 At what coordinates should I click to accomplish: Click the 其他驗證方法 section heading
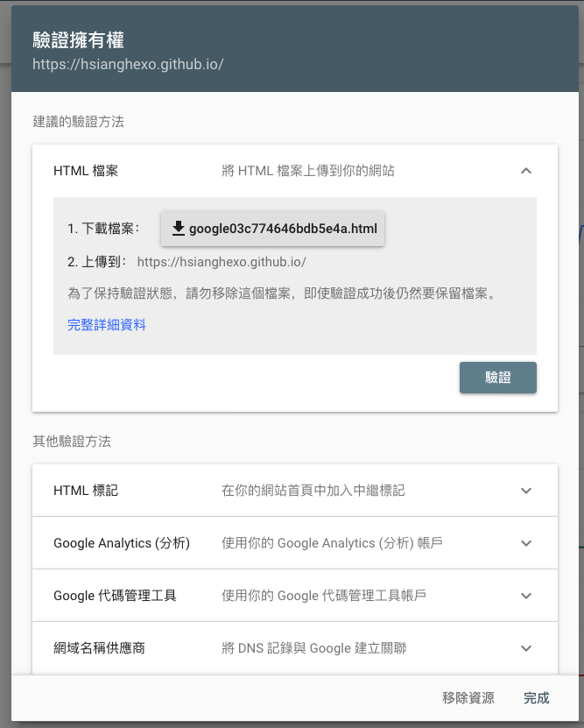[72, 441]
